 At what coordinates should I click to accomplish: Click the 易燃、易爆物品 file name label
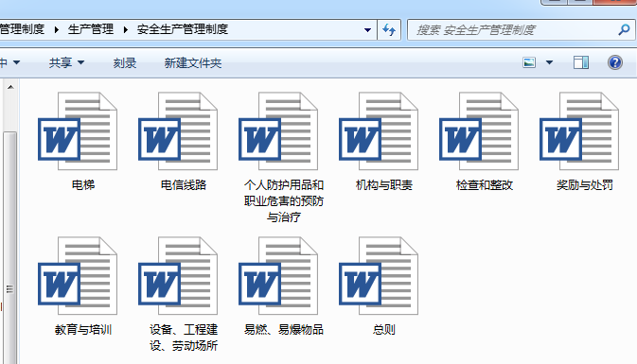(x=284, y=330)
